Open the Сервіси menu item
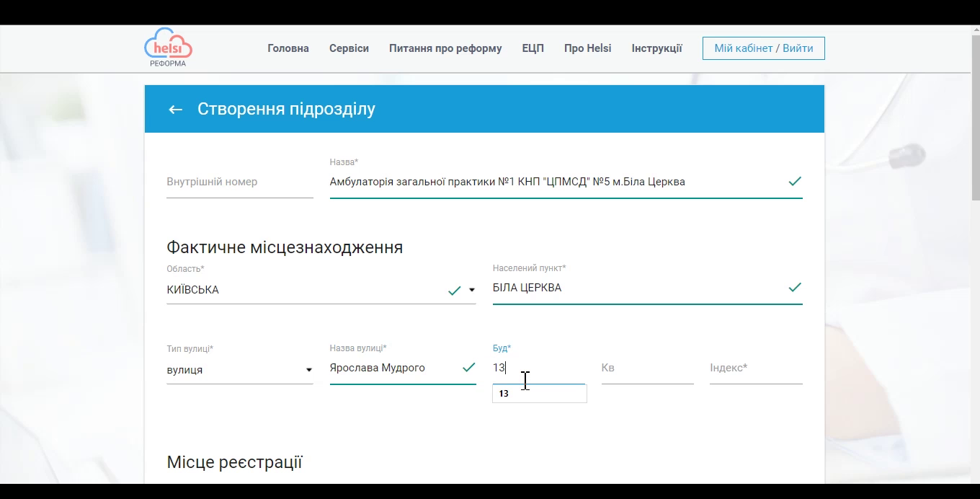Image resolution: width=980 pixels, height=499 pixels. click(x=349, y=48)
